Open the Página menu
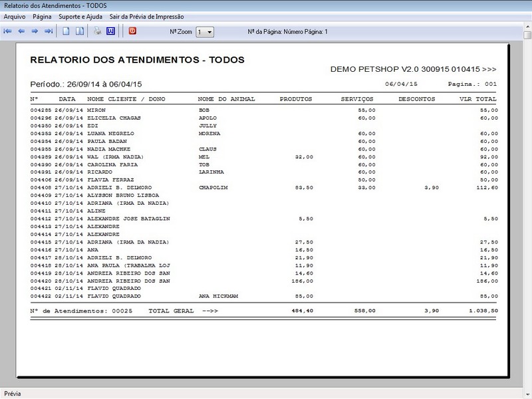Viewport: 532px width, 399px height. [x=42, y=17]
